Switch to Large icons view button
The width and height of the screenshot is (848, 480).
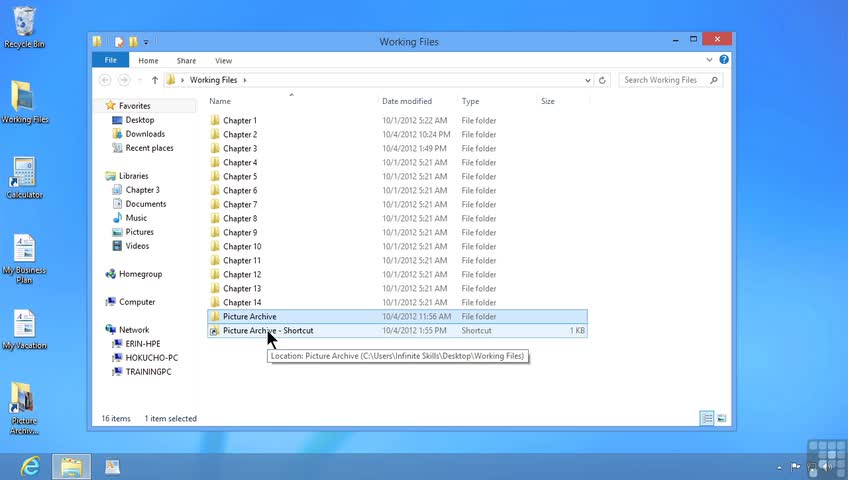click(x=721, y=418)
